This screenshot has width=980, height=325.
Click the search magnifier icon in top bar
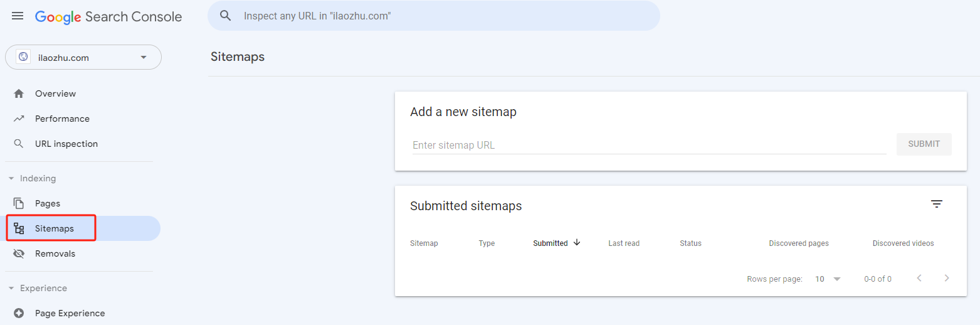click(226, 16)
